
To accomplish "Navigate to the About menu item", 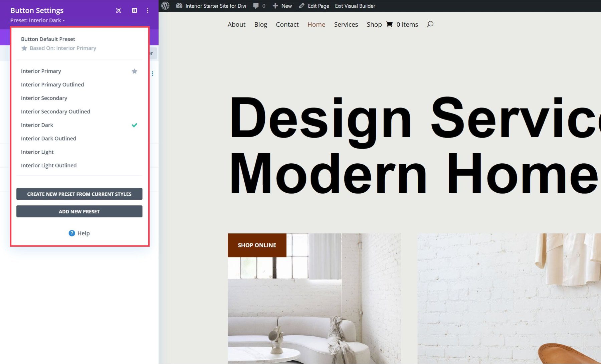I will pos(236,24).
